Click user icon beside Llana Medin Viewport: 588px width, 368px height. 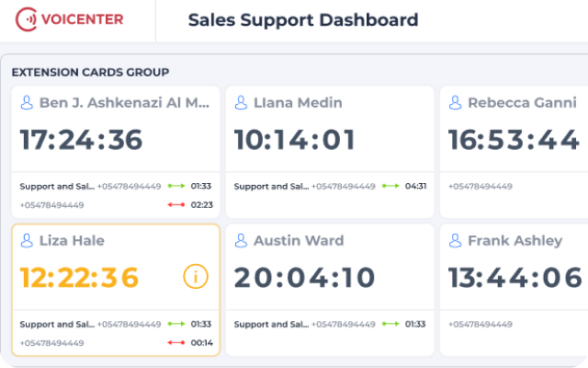[x=241, y=102]
